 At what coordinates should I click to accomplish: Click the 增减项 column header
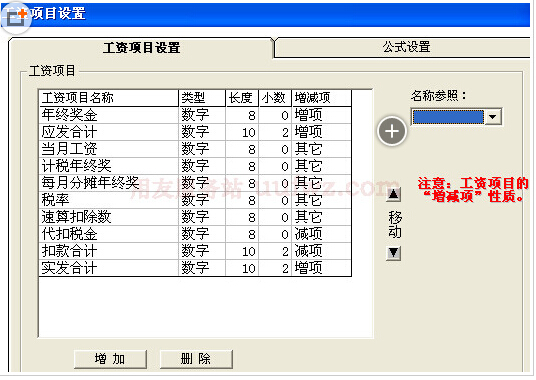321,98
